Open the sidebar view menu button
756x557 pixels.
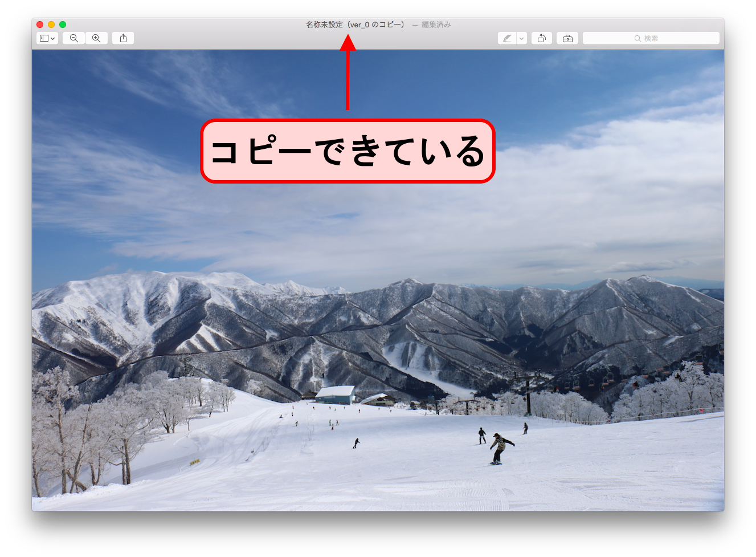pos(47,38)
